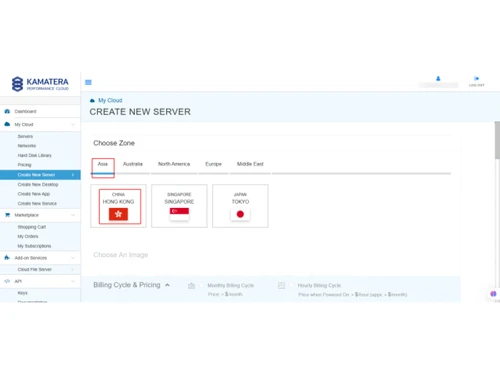Select the Asia zone tab

point(103,164)
